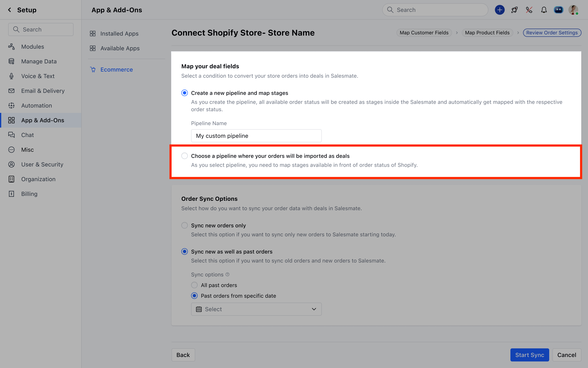
Task: Go to Review Order Settings step
Action: (x=552, y=33)
